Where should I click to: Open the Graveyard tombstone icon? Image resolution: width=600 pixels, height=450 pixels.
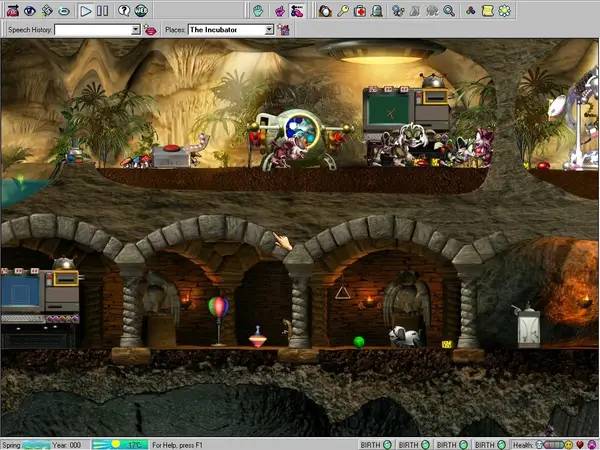376,10
